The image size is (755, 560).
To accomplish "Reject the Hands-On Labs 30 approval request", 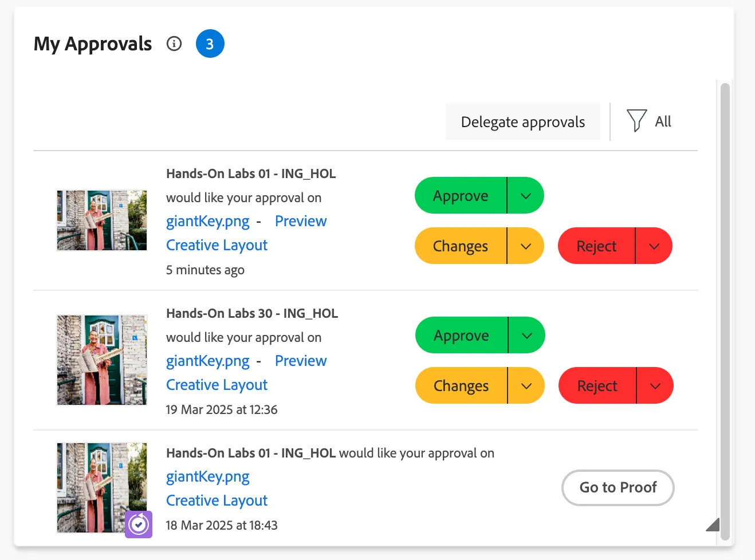I will 597,385.
